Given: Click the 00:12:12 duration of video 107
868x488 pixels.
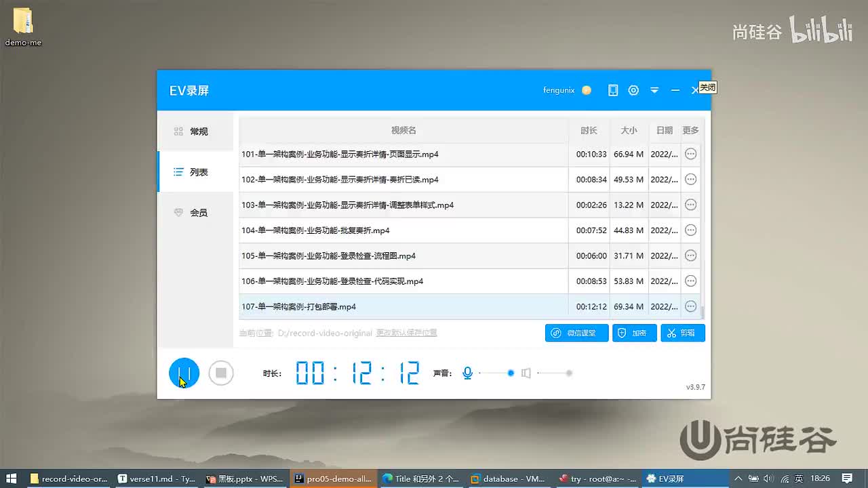Looking at the screenshot, I should 591,306.
